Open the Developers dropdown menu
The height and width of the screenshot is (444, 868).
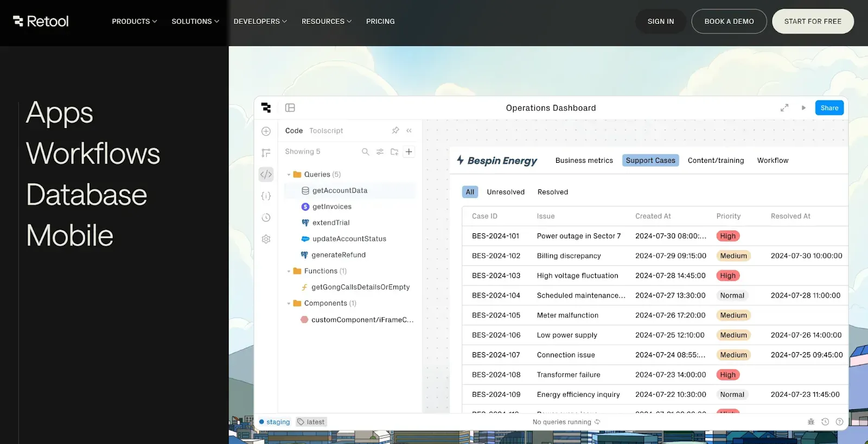[x=260, y=22]
